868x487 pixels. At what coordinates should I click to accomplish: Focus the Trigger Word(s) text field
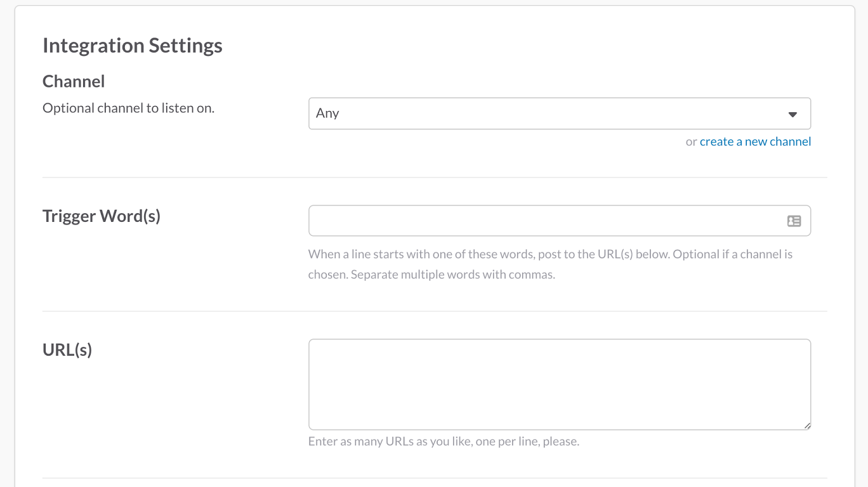(546, 221)
